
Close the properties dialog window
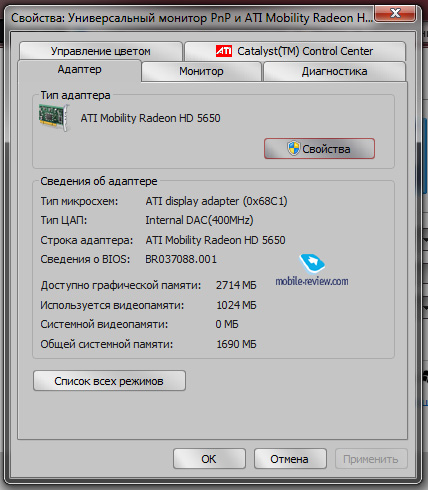(395, 14)
